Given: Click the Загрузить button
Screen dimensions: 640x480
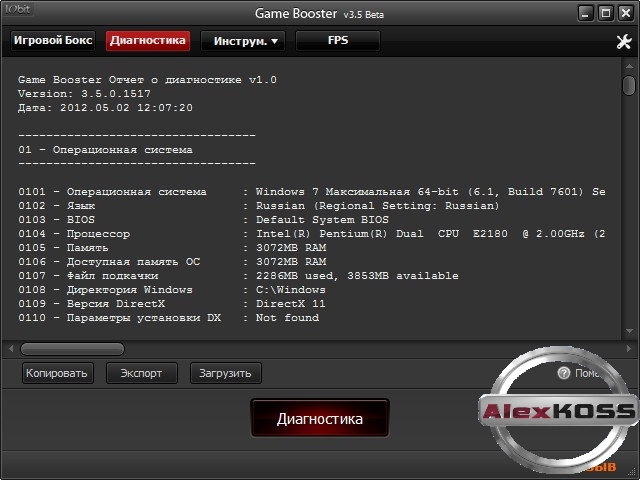Looking at the screenshot, I should click(226, 373).
